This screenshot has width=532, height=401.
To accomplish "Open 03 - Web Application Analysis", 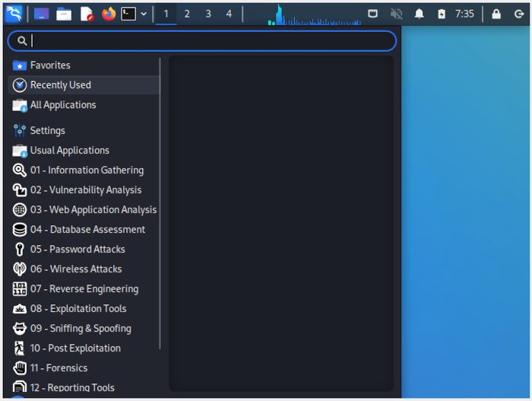I will coord(84,210).
